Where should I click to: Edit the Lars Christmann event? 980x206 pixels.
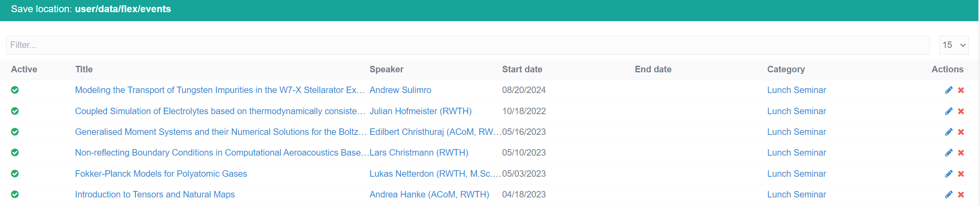949,153
